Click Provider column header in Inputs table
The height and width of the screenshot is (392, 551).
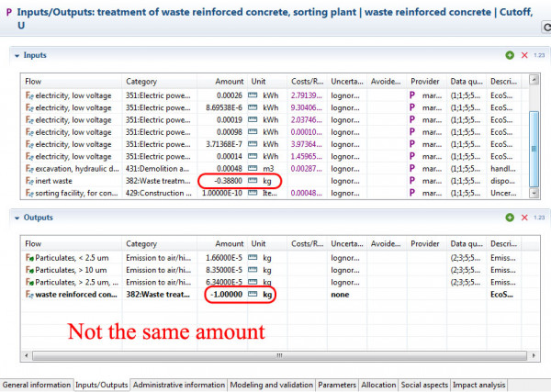[426, 82]
